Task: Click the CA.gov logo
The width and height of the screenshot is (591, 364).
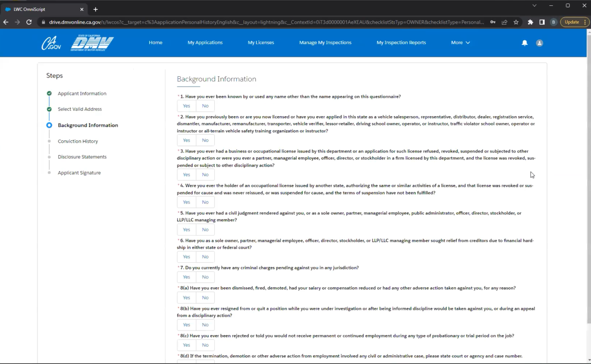Action: 51,43
